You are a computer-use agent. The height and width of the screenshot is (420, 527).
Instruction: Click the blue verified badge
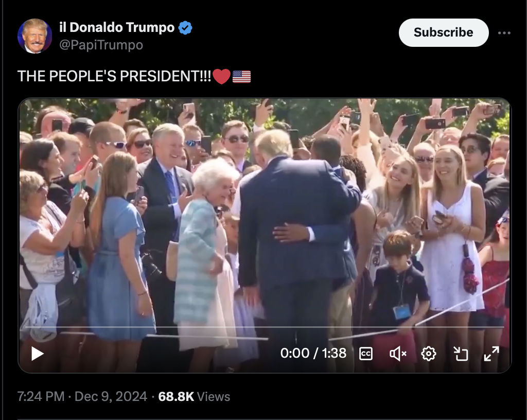tap(185, 28)
